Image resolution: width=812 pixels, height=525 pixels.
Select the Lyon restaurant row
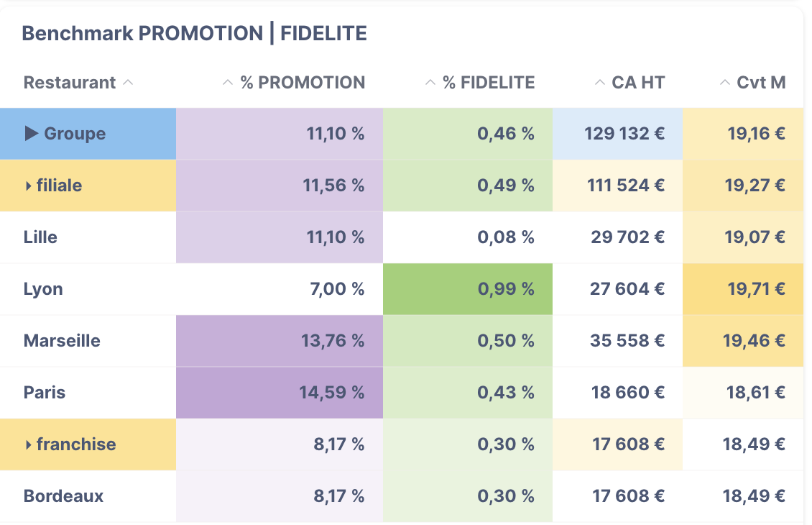(x=43, y=289)
